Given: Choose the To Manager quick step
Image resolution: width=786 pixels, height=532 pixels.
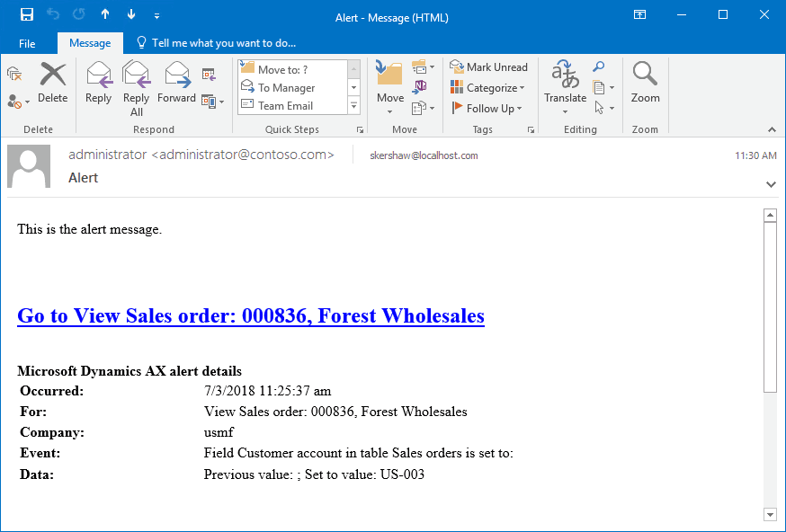Looking at the screenshot, I should click(x=292, y=88).
